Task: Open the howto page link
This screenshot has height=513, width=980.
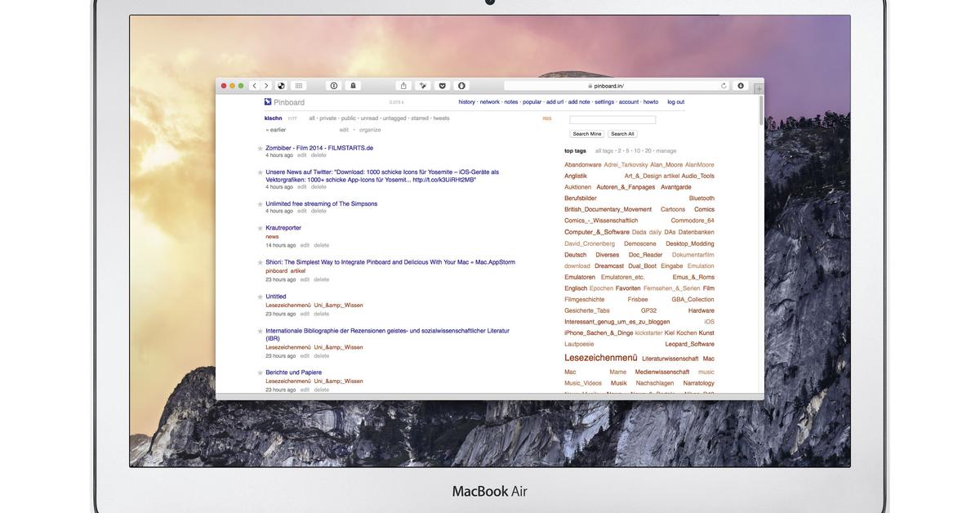Action: click(651, 102)
